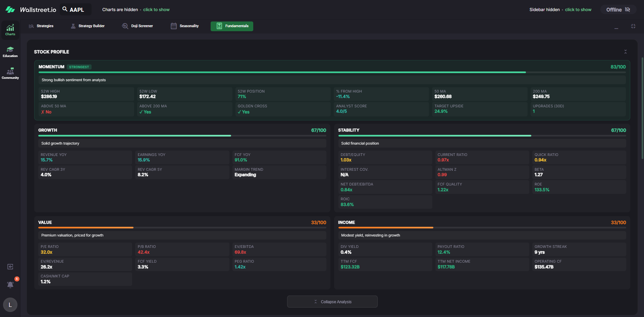Click the logout arrow icon in sidebar
Viewport: 644px width, 317px height.
coord(10,267)
